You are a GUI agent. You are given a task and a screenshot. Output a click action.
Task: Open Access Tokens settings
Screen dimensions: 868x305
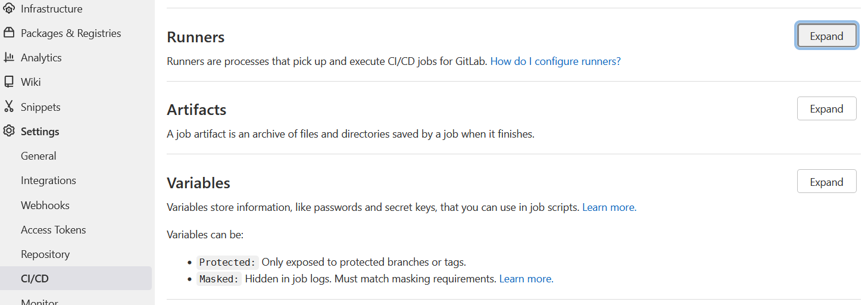[53, 230]
